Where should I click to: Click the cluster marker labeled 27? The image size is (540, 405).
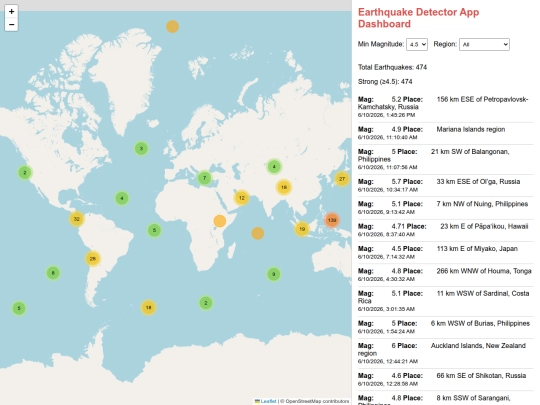342,179
